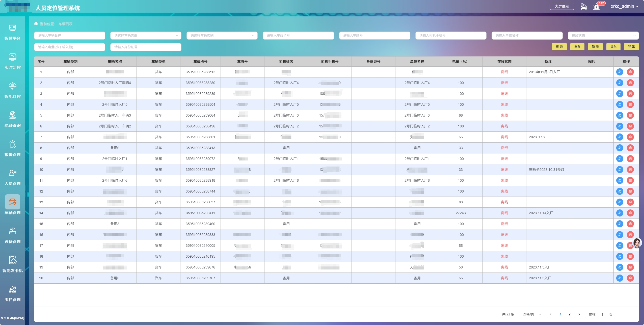Open the xrkc_admin user menu
Viewport: 644px width, 325px height.
tap(624, 7)
